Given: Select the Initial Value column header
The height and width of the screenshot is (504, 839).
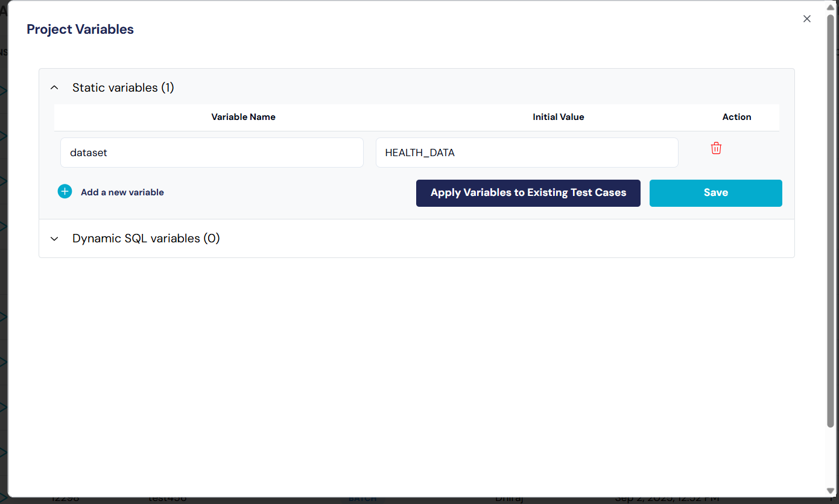Looking at the screenshot, I should 558,117.
